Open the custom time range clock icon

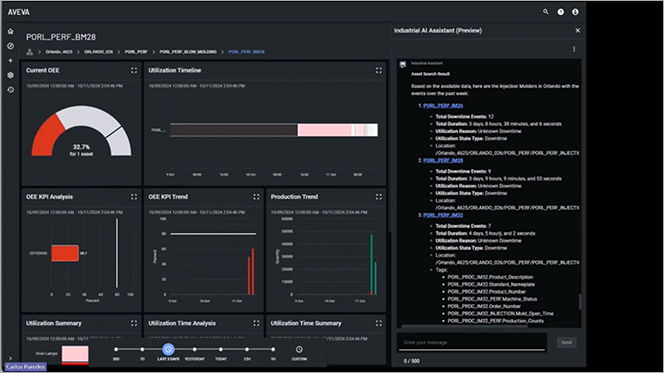[x=299, y=349]
